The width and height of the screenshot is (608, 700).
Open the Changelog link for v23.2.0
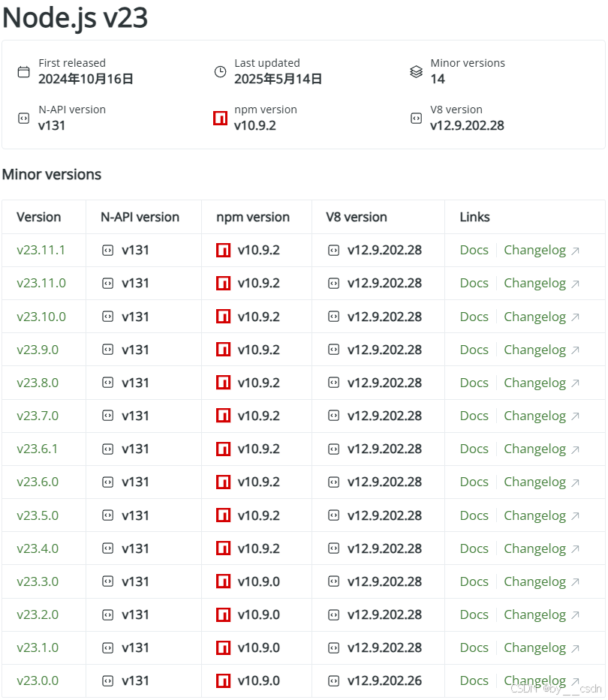535,614
